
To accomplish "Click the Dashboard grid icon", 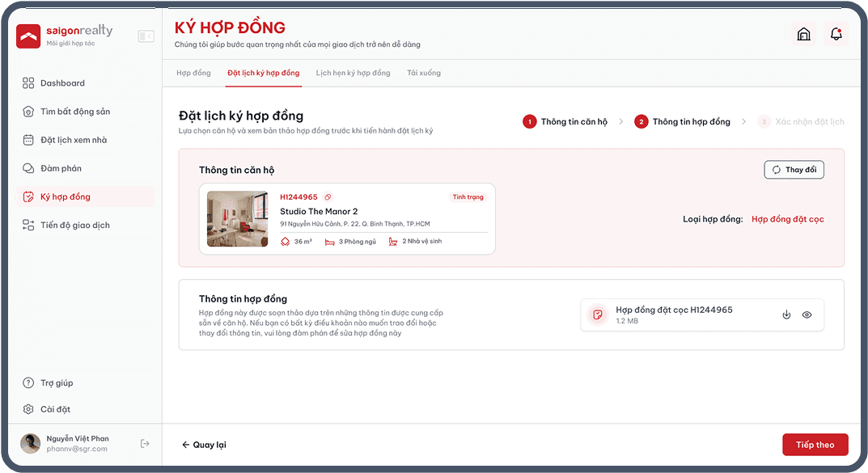I will (x=28, y=83).
